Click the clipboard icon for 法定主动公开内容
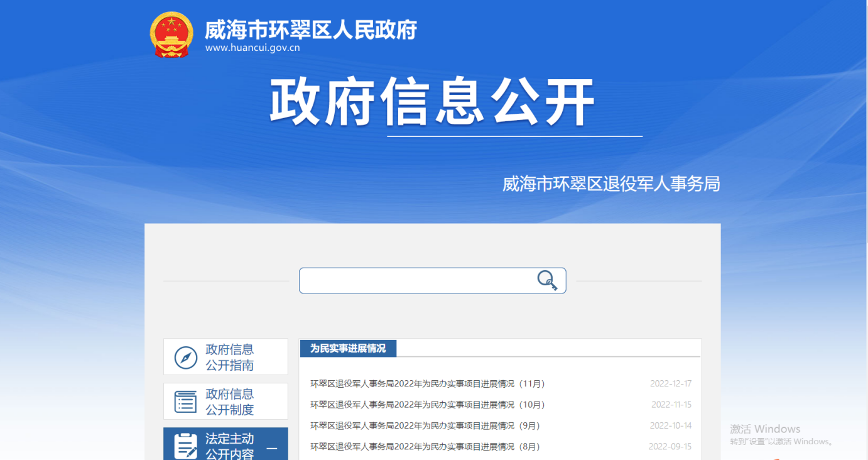Image resolution: width=868 pixels, height=460 pixels. click(186, 445)
